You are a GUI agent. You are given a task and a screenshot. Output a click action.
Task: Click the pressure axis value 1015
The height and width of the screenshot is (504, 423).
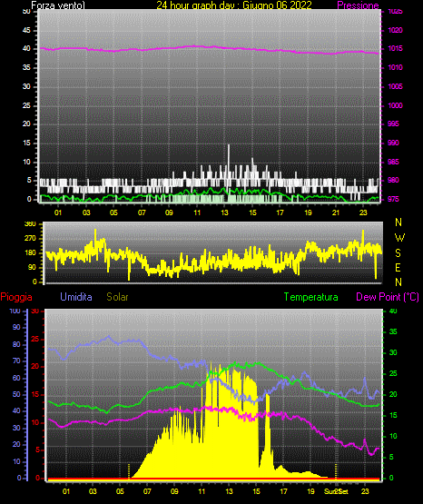tap(395, 48)
